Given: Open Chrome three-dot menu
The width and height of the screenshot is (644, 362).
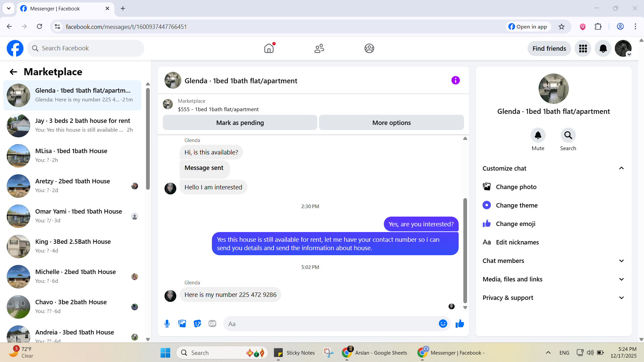Looking at the screenshot, I should coord(635,27).
